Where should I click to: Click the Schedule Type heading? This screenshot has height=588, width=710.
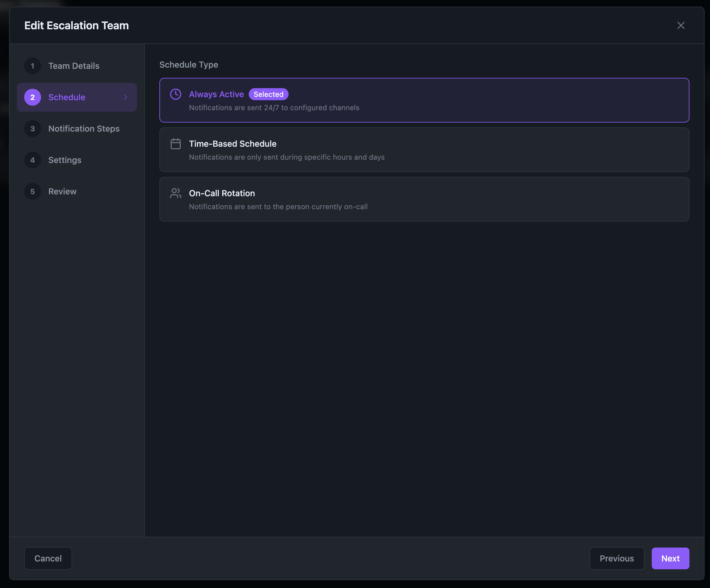(x=189, y=65)
